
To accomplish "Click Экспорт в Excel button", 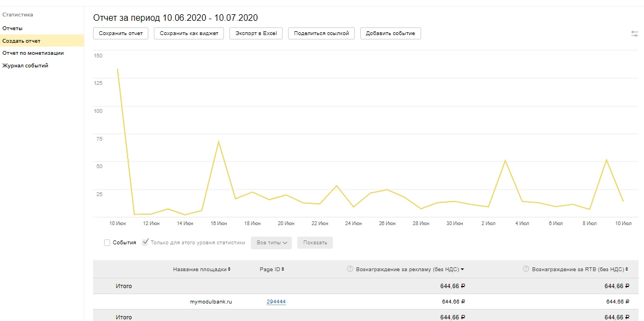I will [256, 33].
